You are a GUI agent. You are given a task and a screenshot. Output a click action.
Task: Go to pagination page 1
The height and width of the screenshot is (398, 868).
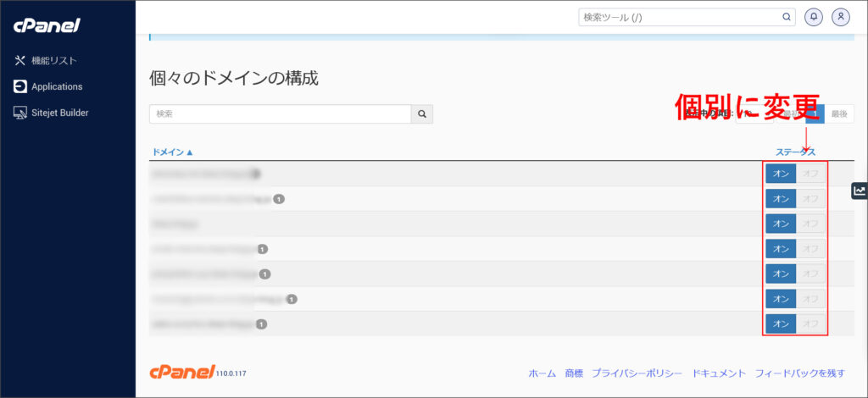pos(815,113)
